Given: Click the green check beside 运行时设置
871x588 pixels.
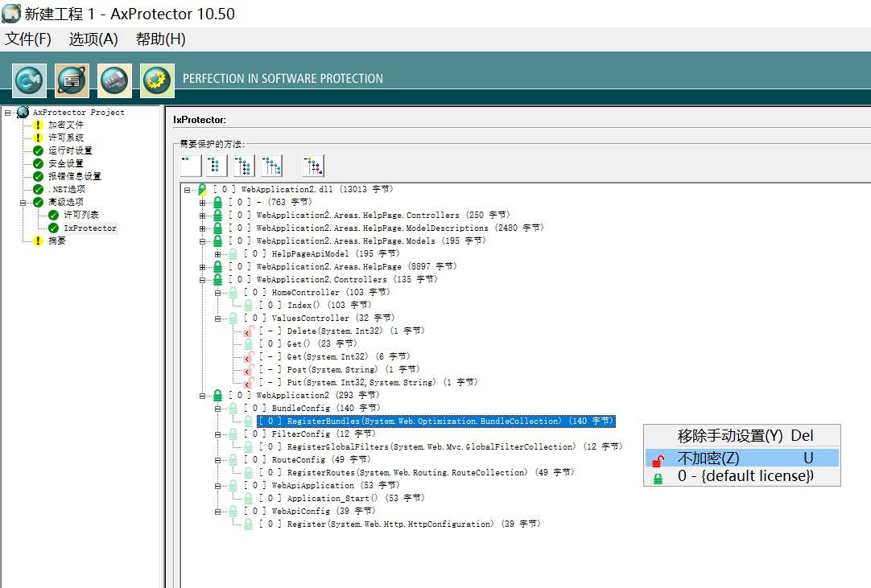Looking at the screenshot, I should [x=38, y=150].
